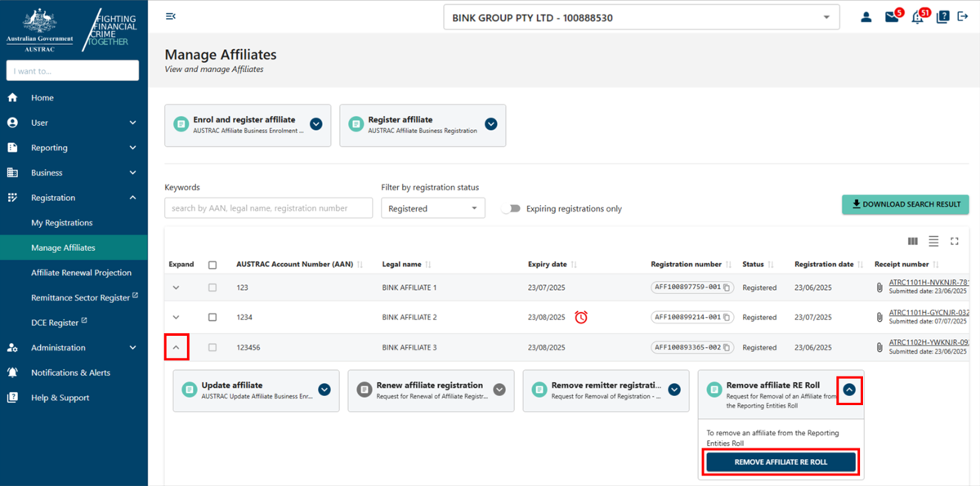This screenshot has width=980, height=486.
Task: Click the REMOVE AFFILIATE RE ROLL button
Action: pyautogui.click(x=780, y=461)
